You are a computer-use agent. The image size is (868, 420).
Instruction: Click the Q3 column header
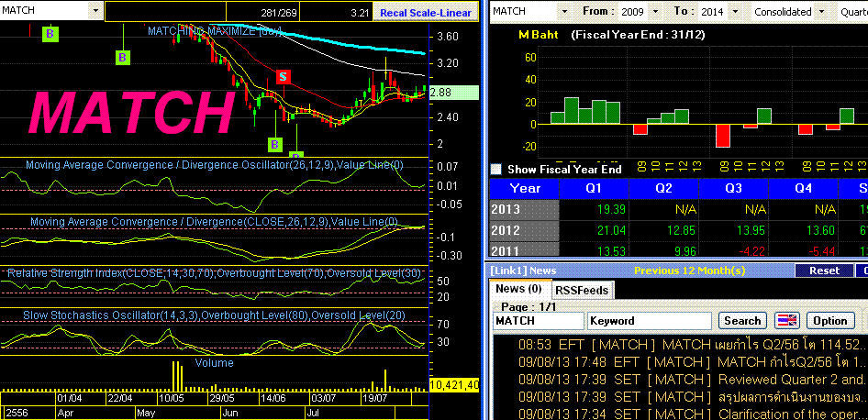point(733,189)
